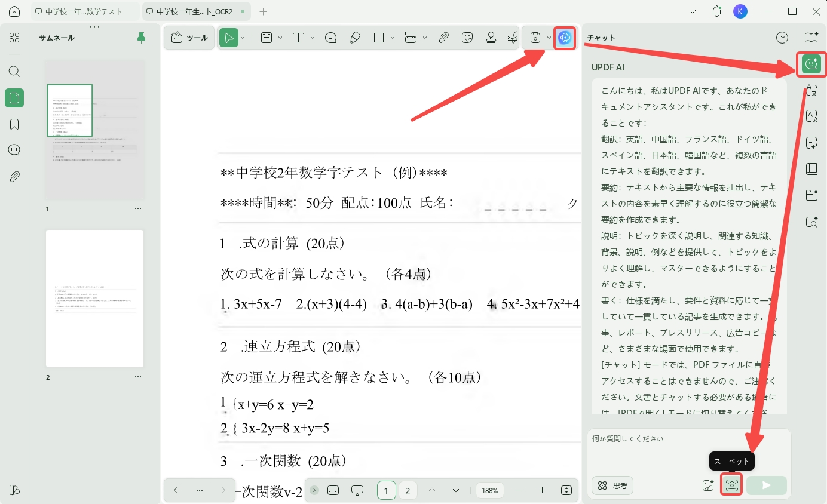Click the second translate icon in right sidebar

[x=811, y=116]
